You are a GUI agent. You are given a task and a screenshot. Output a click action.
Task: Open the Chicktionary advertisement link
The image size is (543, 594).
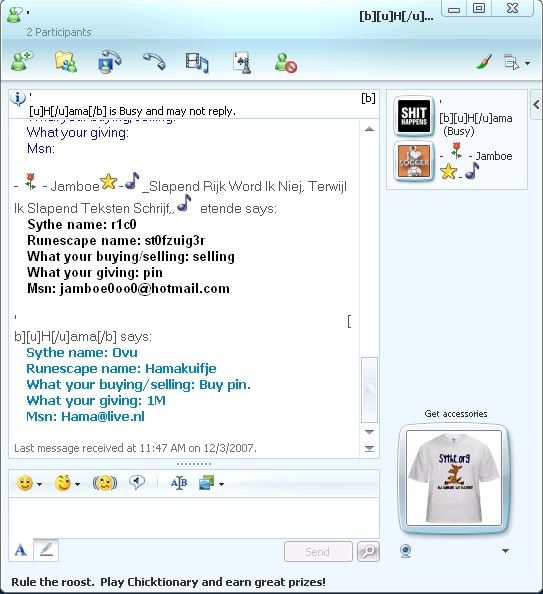coord(168,582)
